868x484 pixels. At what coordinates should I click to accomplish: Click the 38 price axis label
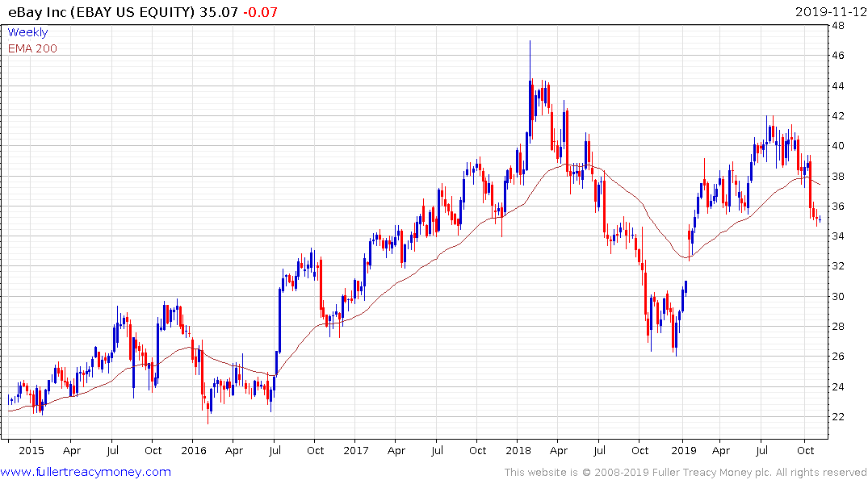tap(837, 177)
